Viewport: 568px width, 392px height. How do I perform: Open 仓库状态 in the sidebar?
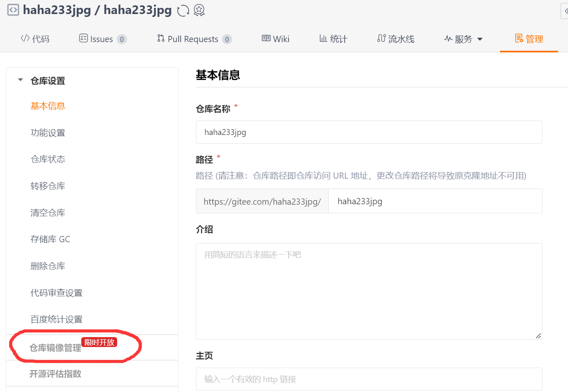coord(48,159)
